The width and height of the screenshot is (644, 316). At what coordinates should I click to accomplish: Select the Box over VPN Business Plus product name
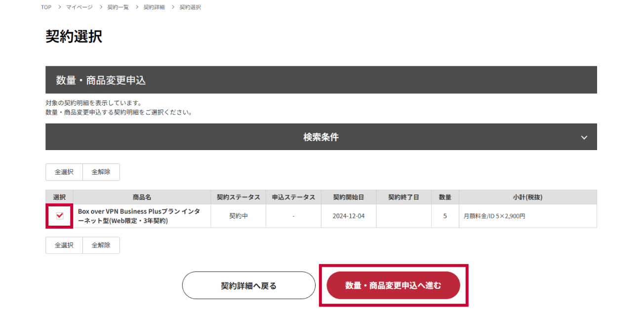(x=139, y=216)
